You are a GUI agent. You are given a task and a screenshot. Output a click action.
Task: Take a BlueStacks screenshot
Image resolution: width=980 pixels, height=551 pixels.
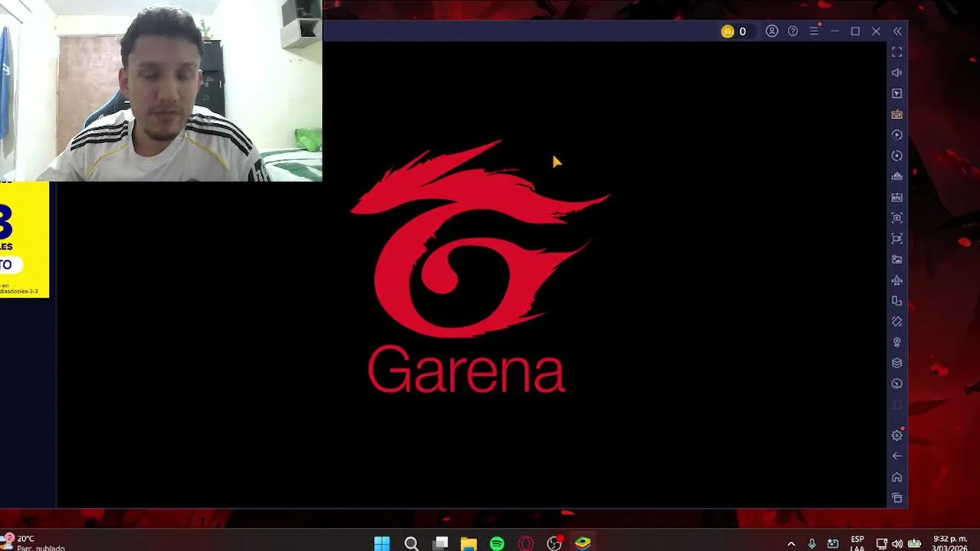[x=897, y=217]
